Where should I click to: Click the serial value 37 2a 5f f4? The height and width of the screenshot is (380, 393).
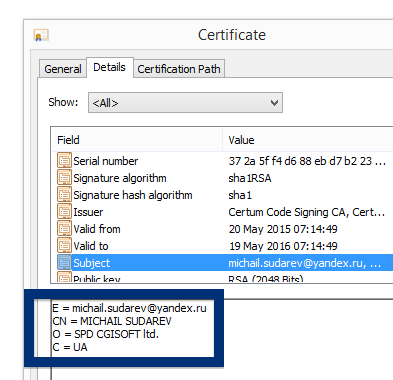(x=307, y=161)
